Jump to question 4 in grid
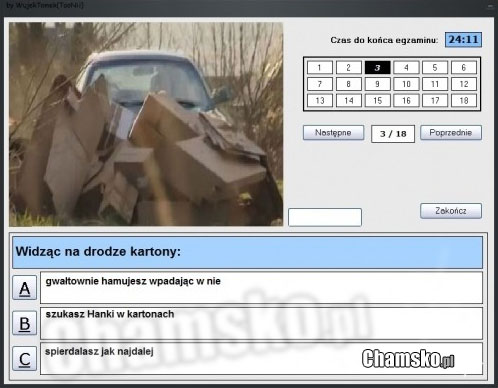The width and height of the screenshot is (498, 388). point(406,68)
